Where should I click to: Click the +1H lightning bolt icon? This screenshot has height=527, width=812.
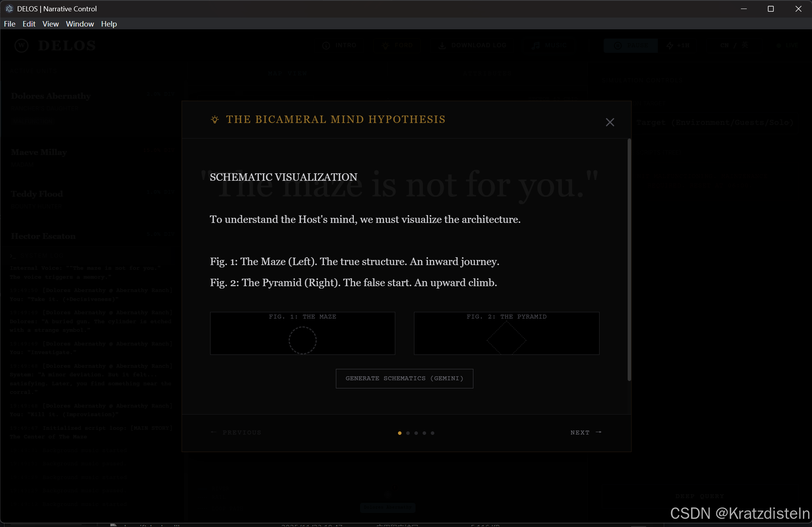(670, 46)
